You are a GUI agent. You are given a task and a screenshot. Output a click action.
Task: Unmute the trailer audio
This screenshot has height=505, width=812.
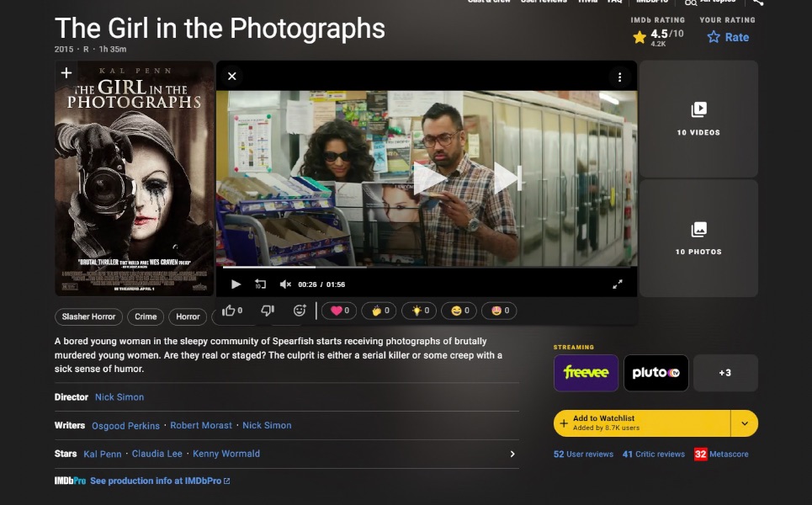click(285, 284)
